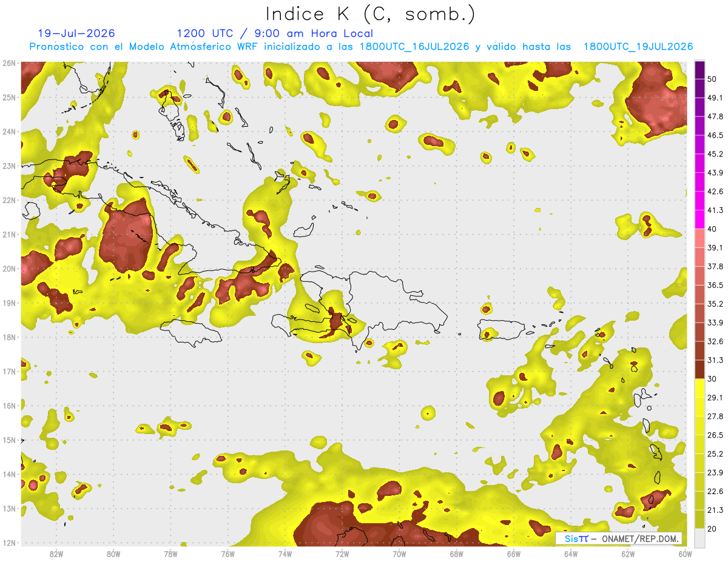The image size is (728, 562).
Task: Click the '70W' longitude label
Action: pyautogui.click(x=399, y=553)
